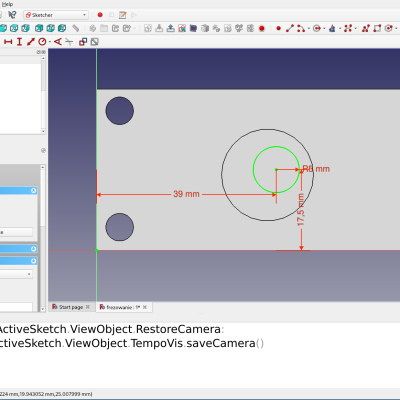The image size is (400, 400).
Task: Pick the create line tool
Action: tap(290, 28)
